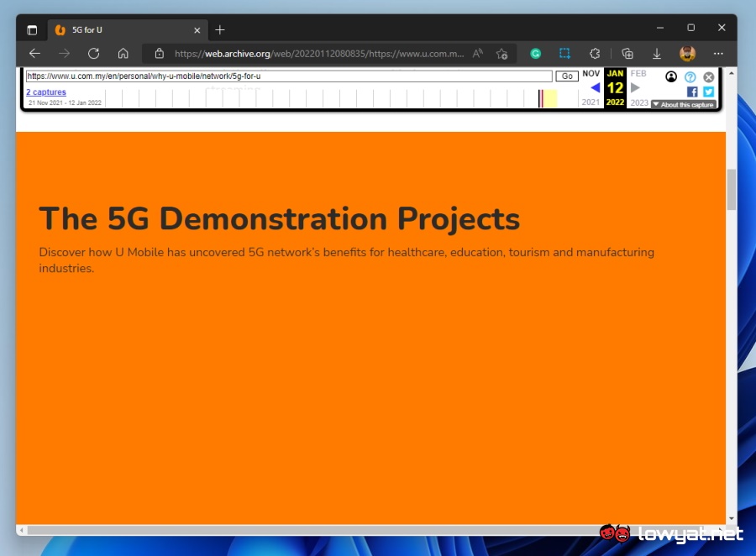The image size is (756, 556).
Task: Expand the About this capture panel
Action: (684, 105)
